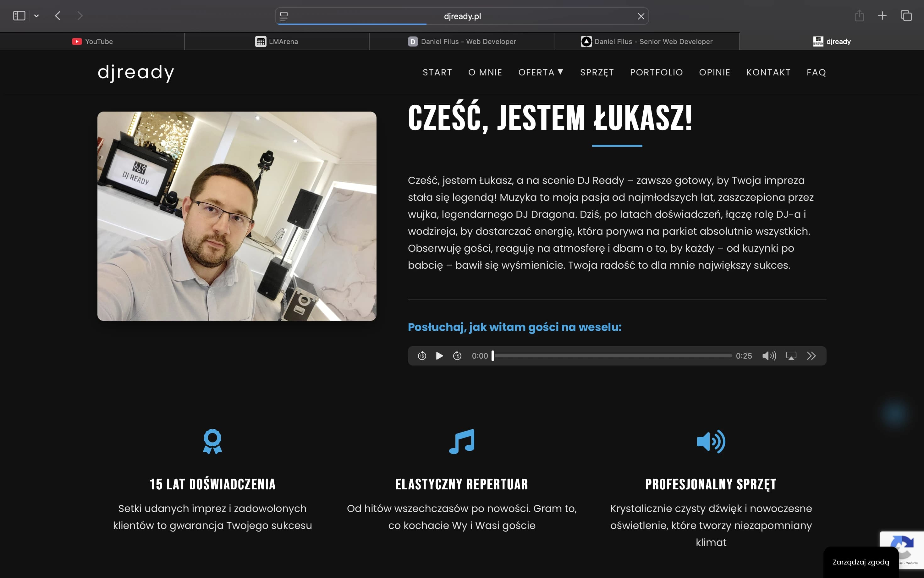Open playback speed options with the double-arrow
Image resolution: width=924 pixels, height=578 pixels.
click(x=811, y=355)
